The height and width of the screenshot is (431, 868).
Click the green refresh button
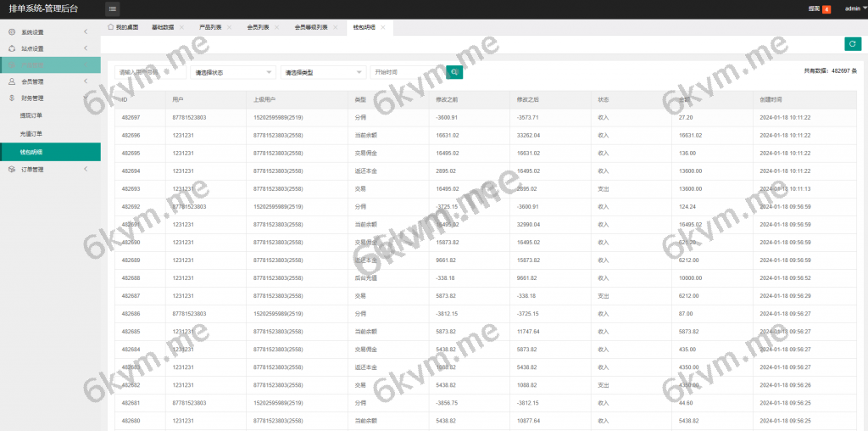tap(852, 44)
